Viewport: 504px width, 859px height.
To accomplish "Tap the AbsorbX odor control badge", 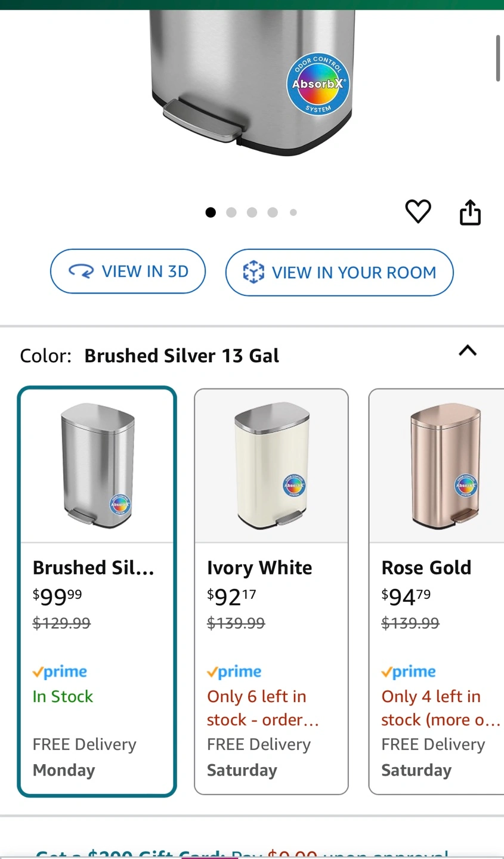I will coord(318,84).
